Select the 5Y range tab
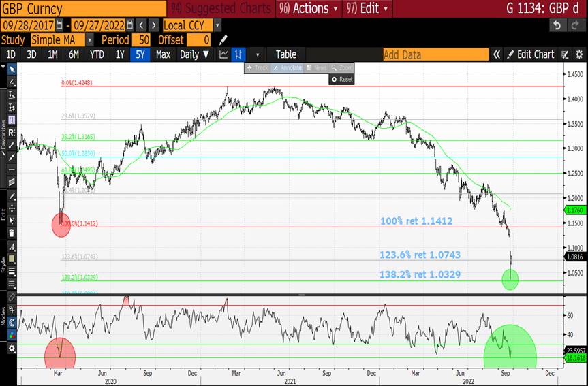 coord(140,54)
